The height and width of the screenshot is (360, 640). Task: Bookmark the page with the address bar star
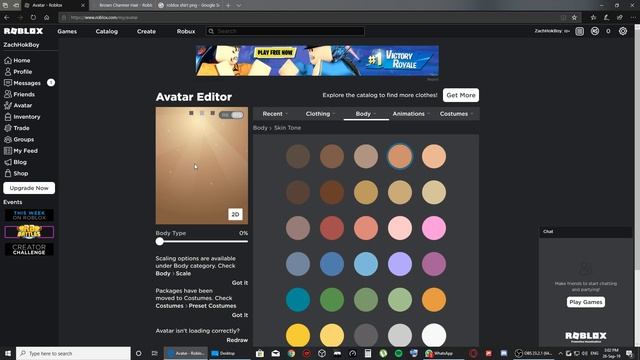point(574,18)
